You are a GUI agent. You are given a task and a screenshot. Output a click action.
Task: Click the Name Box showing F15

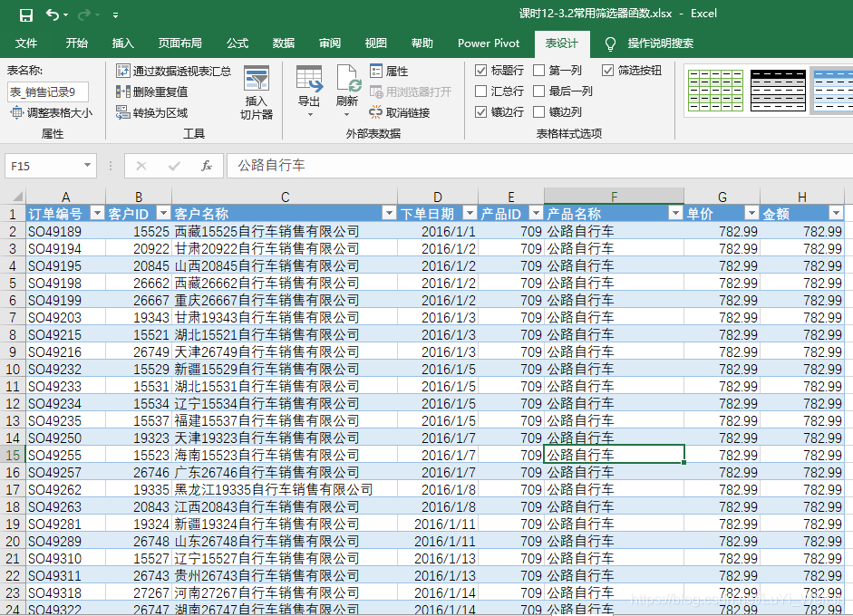click(44, 166)
